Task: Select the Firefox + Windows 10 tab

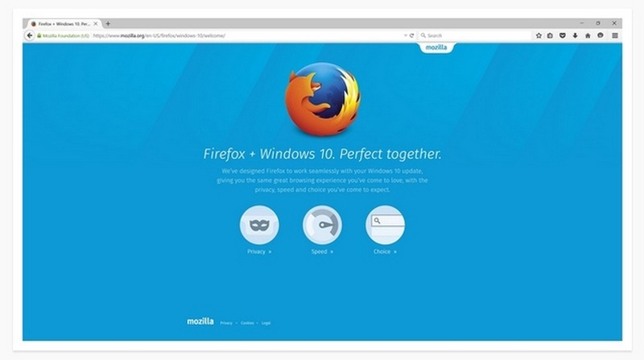Action: (61, 24)
